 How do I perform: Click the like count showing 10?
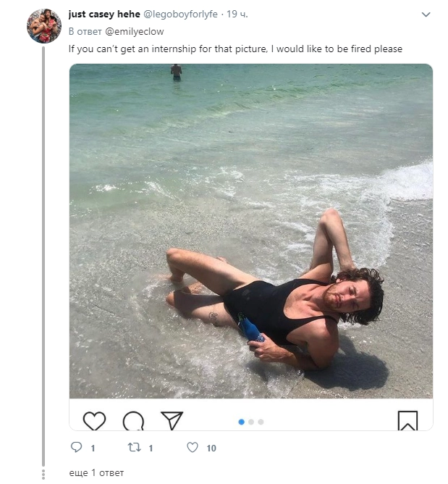tap(211, 448)
